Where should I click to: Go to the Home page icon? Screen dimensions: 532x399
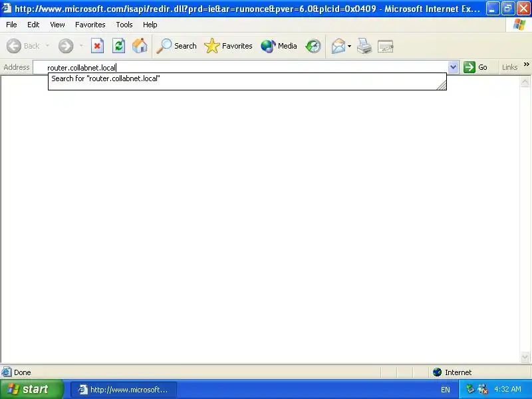[x=140, y=46]
